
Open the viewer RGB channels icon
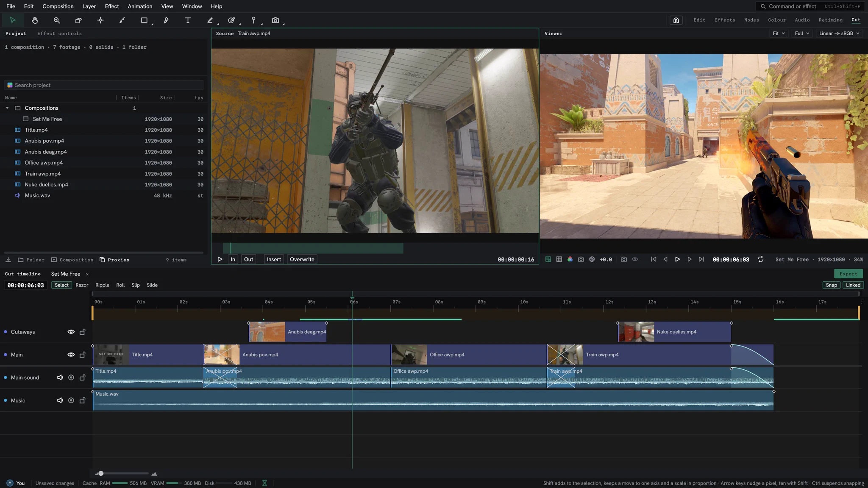[570, 259]
